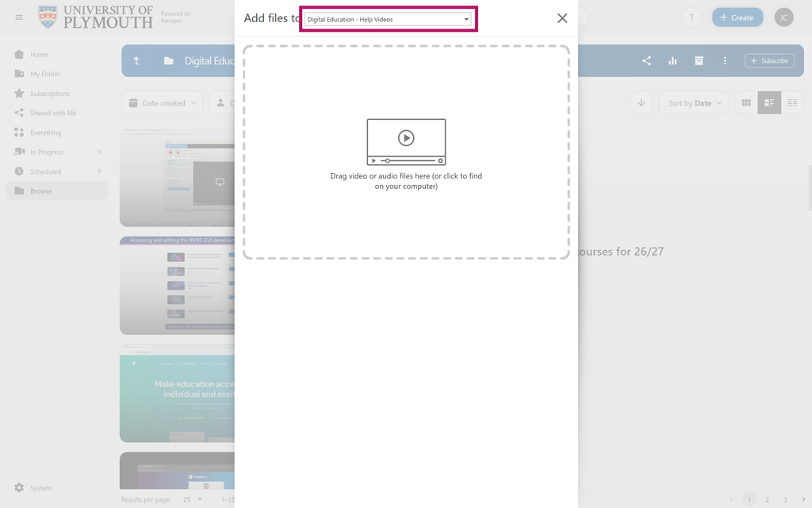
Task: Open System settings in sidebar
Action: [57, 488]
